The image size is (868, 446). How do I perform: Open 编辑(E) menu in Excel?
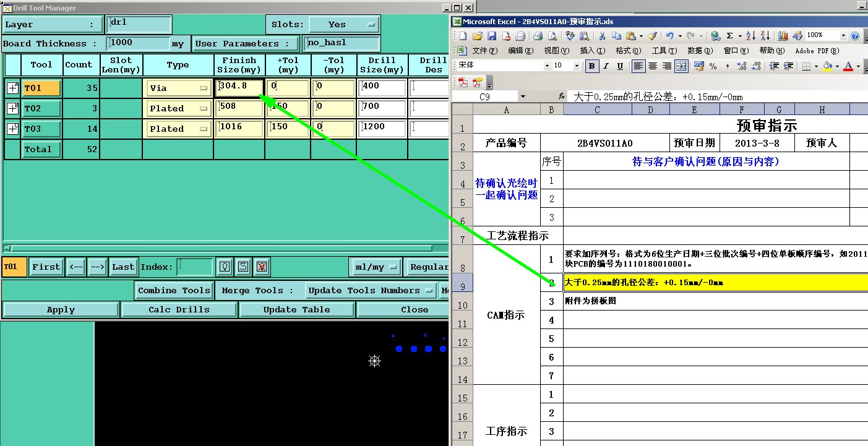tap(520, 51)
